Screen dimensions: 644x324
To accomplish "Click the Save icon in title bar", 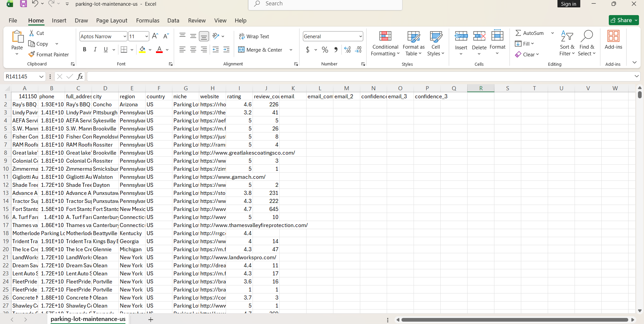I will 23,4.
